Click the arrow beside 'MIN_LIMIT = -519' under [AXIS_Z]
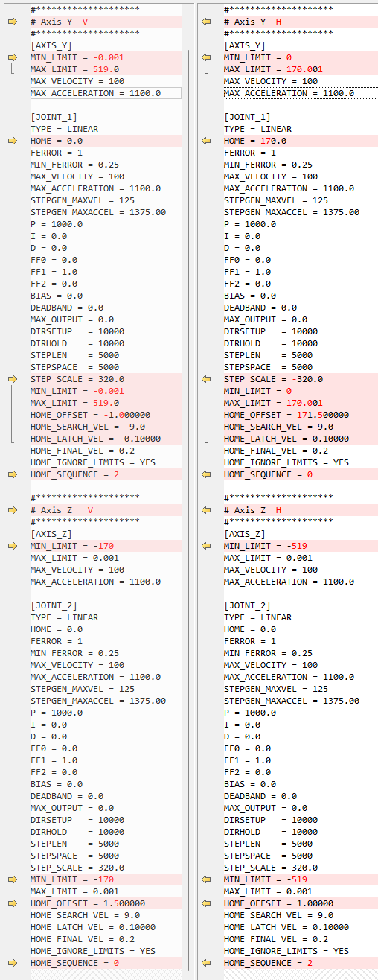 coord(206,546)
